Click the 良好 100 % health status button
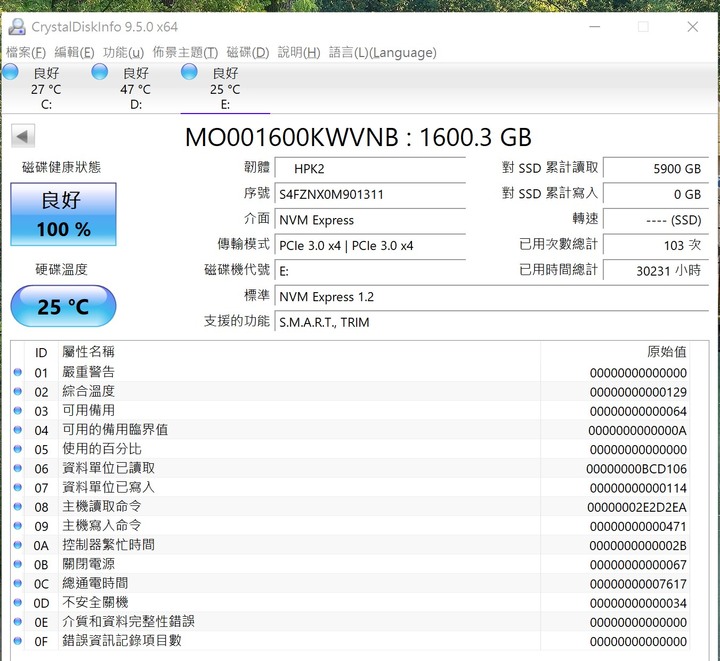This screenshot has height=661, width=720. coord(63,214)
